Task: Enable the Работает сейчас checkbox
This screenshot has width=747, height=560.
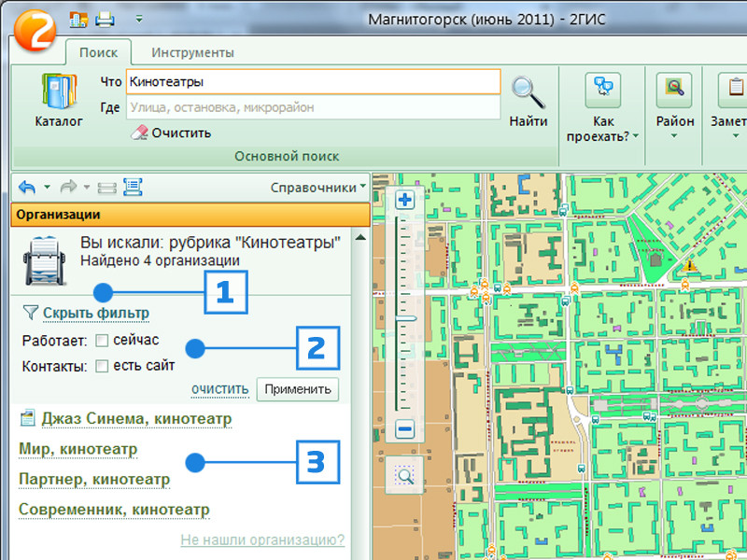Action: coord(102,341)
